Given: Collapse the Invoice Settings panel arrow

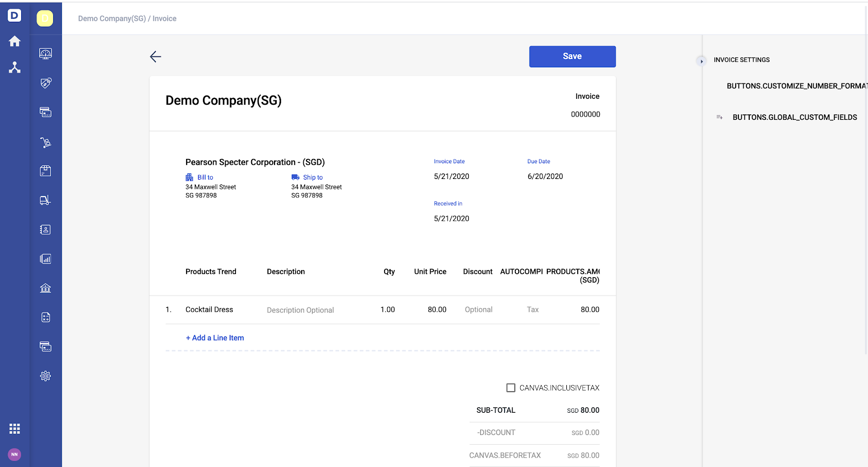Looking at the screenshot, I should tap(701, 61).
